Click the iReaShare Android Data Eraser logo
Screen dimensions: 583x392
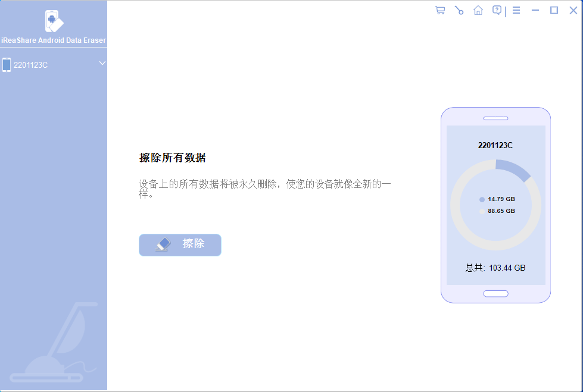54,21
